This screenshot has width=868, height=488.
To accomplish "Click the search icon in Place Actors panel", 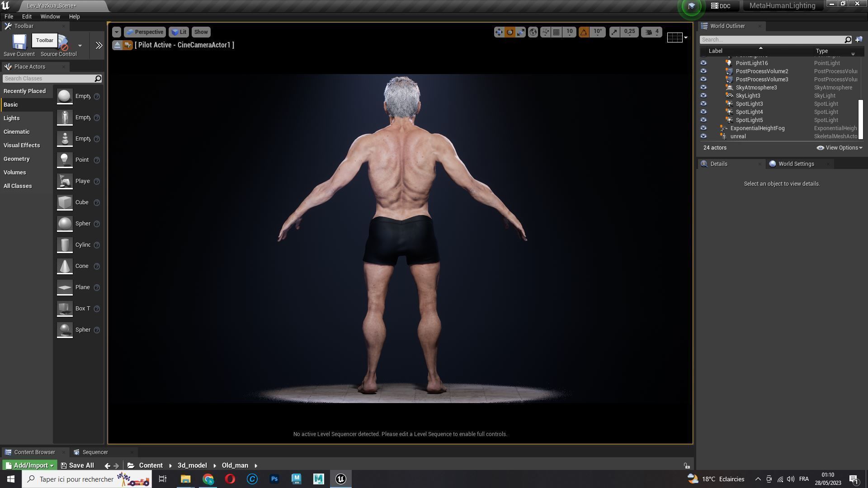I will (98, 79).
